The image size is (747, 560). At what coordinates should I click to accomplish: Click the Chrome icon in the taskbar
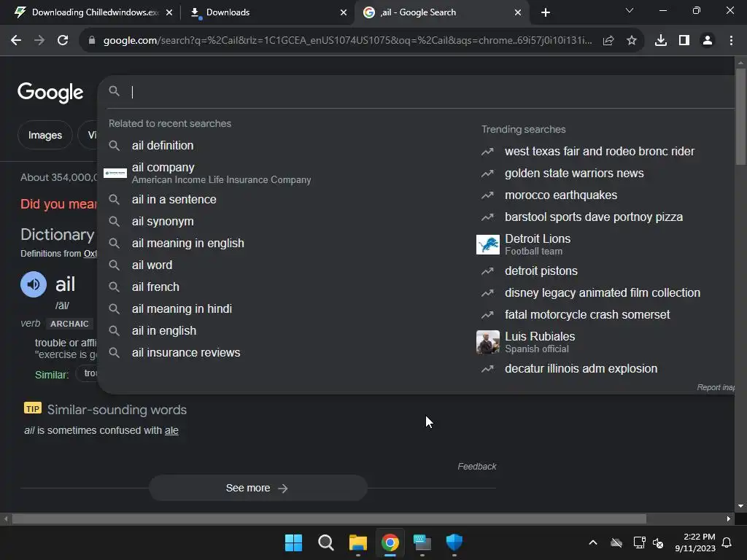click(390, 542)
